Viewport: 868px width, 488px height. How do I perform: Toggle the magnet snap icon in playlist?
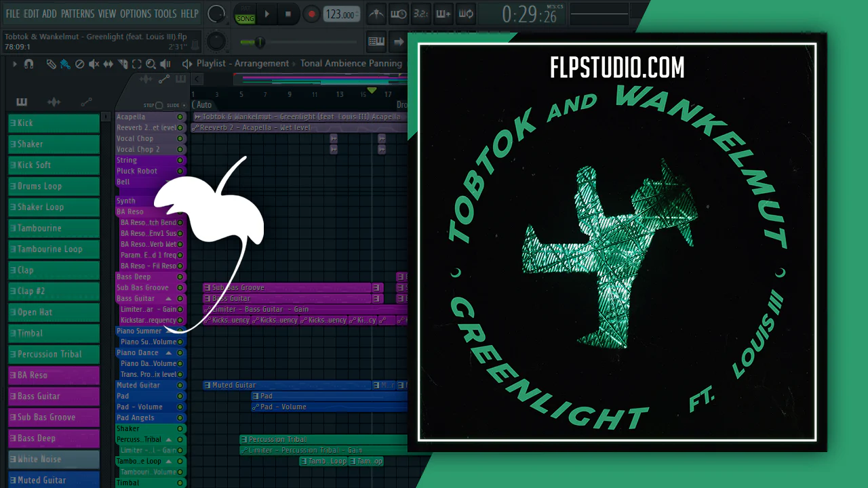(x=28, y=64)
